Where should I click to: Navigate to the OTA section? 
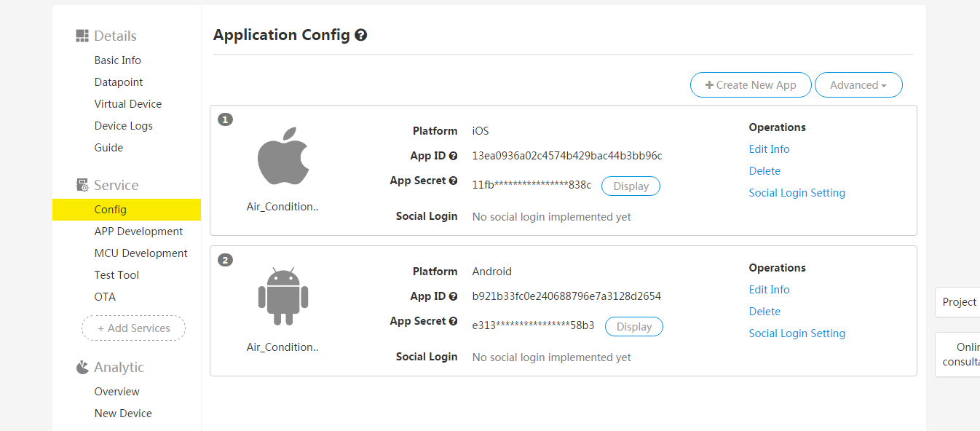tap(105, 296)
